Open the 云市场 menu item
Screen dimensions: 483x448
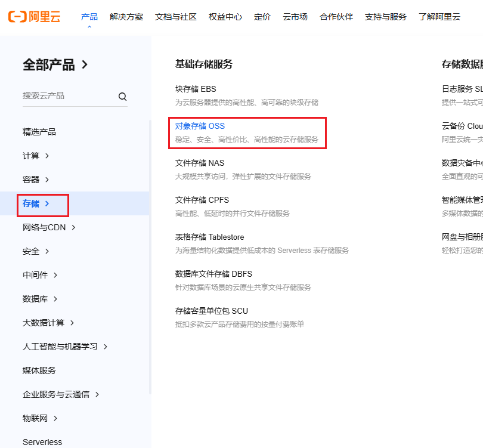click(295, 17)
